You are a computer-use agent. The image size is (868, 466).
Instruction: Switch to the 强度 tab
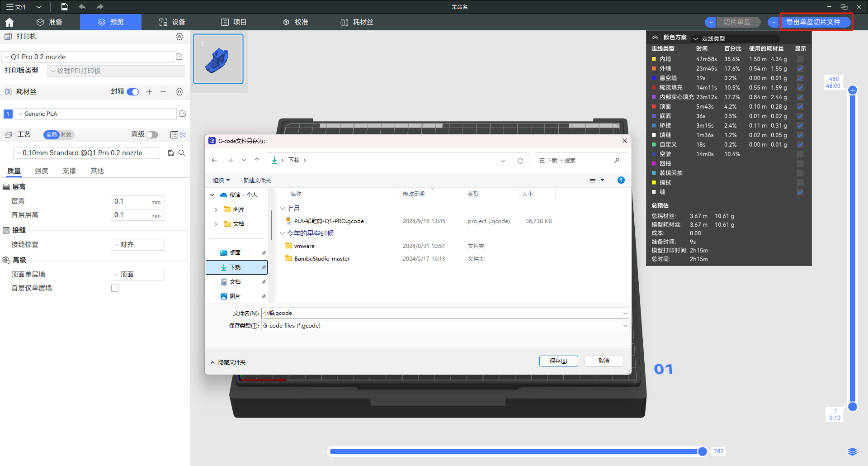click(42, 171)
